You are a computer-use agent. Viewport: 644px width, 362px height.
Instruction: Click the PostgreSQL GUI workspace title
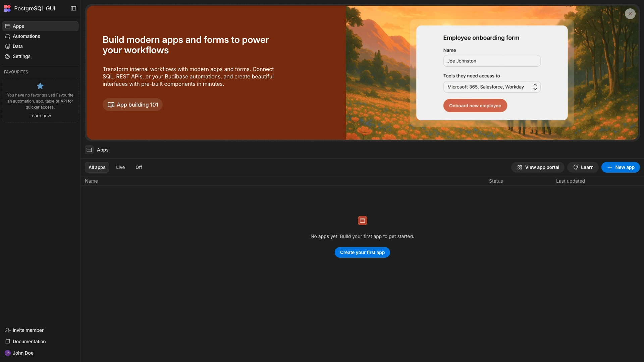pyautogui.click(x=35, y=8)
